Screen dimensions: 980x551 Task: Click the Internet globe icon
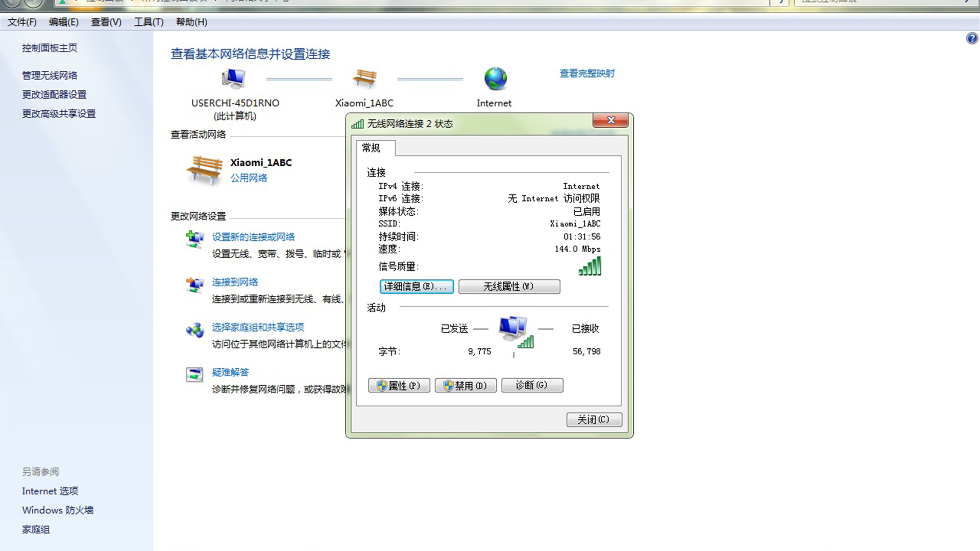tap(494, 78)
